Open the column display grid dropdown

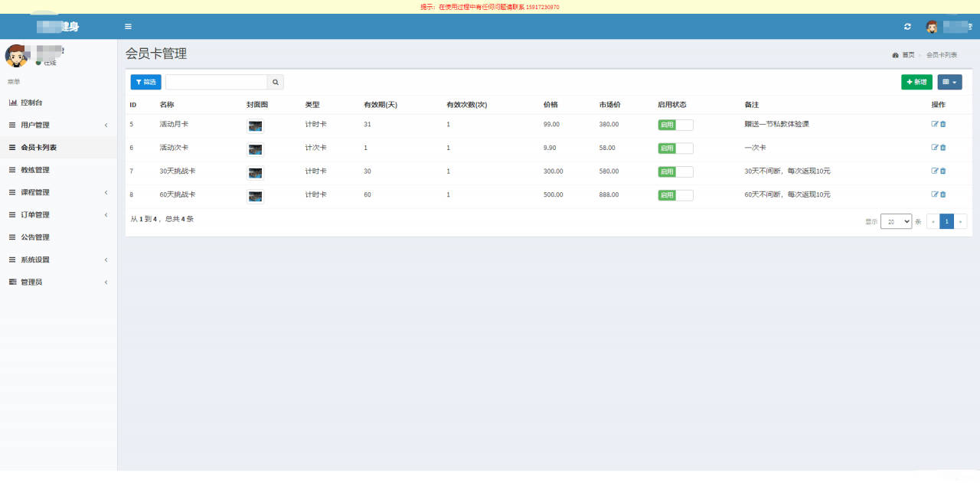(x=949, y=82)
